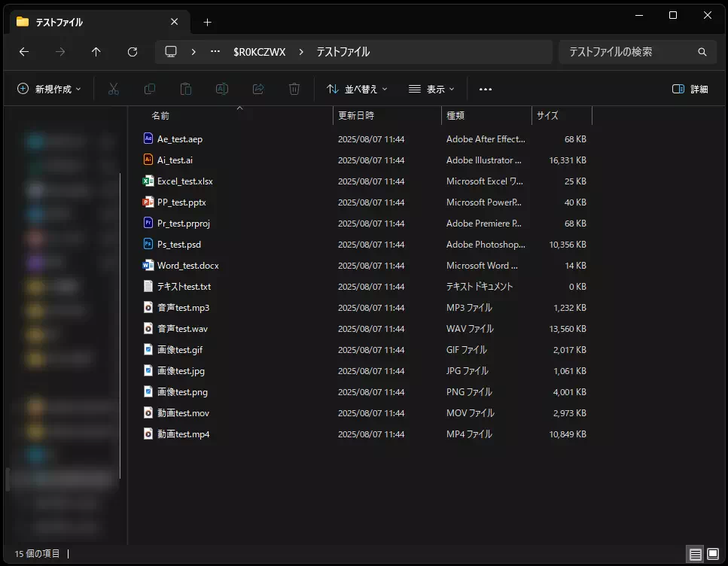Click the テストファイル breadcrumb
This screenshot has height=566, width=728.
(343, 52)
